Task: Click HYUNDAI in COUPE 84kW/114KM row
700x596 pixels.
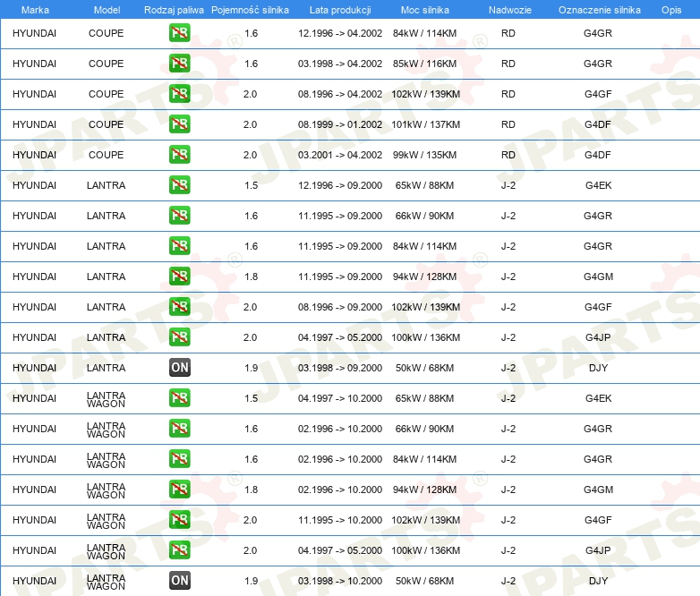Action: [x=34, y=33]
